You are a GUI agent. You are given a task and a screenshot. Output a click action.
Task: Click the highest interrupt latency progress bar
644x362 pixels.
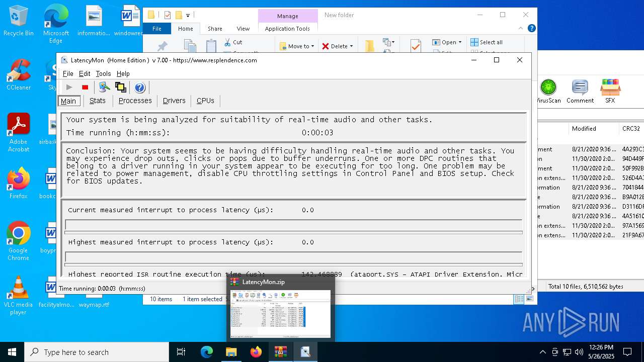293,257
